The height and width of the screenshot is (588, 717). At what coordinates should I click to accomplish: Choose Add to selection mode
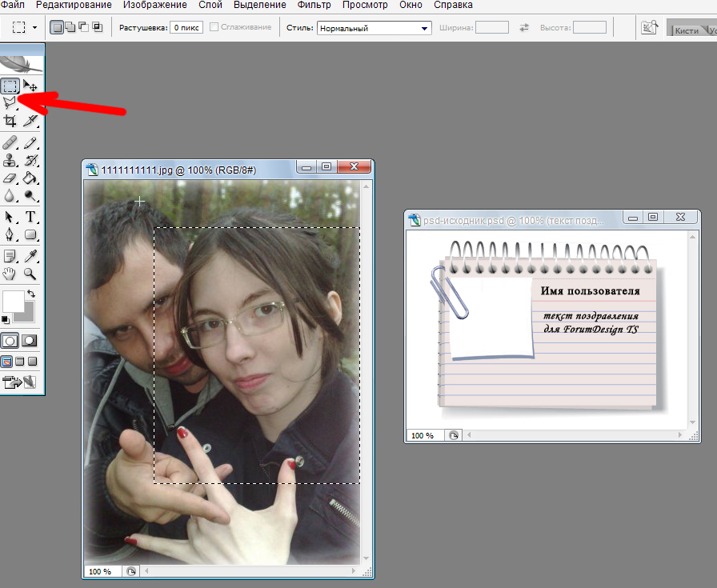(x=70, y=27)
